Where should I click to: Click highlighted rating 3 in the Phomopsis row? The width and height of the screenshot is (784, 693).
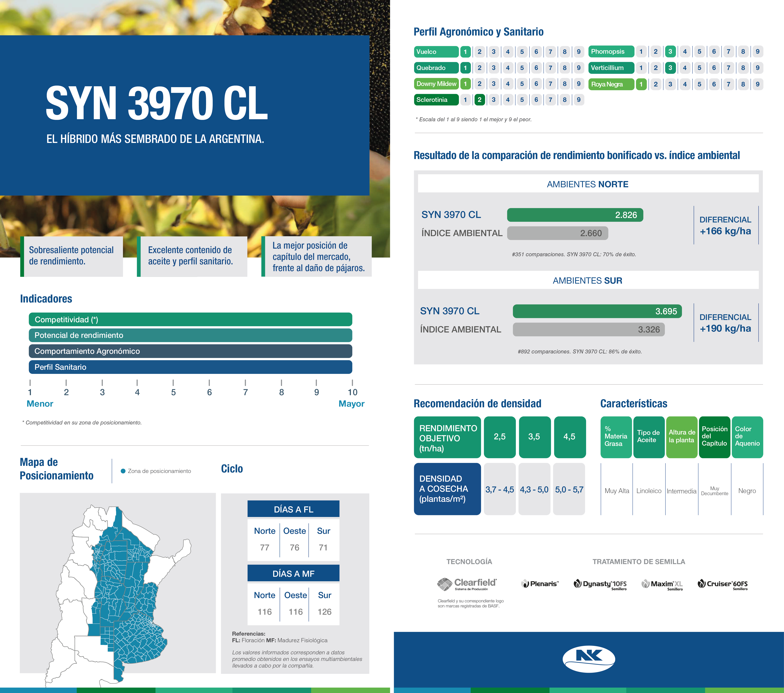click(x=670, y=52)
